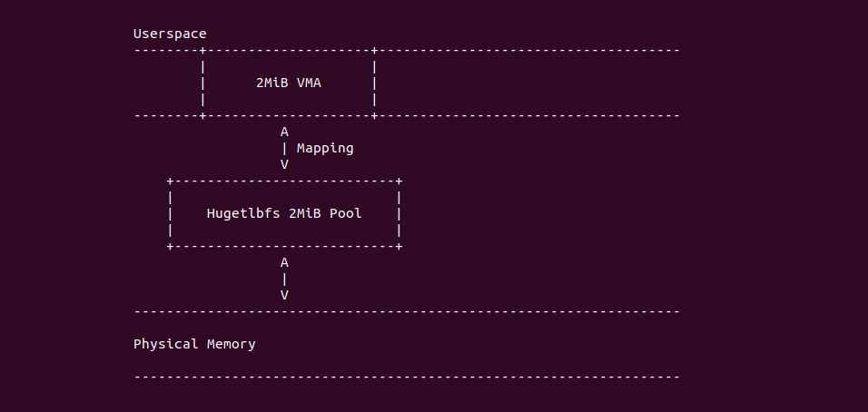Image resolution: width=868 pixels, height=412 pixels.
Task: Click top-right plus corner of VMA box
Action: click(374, 50)
